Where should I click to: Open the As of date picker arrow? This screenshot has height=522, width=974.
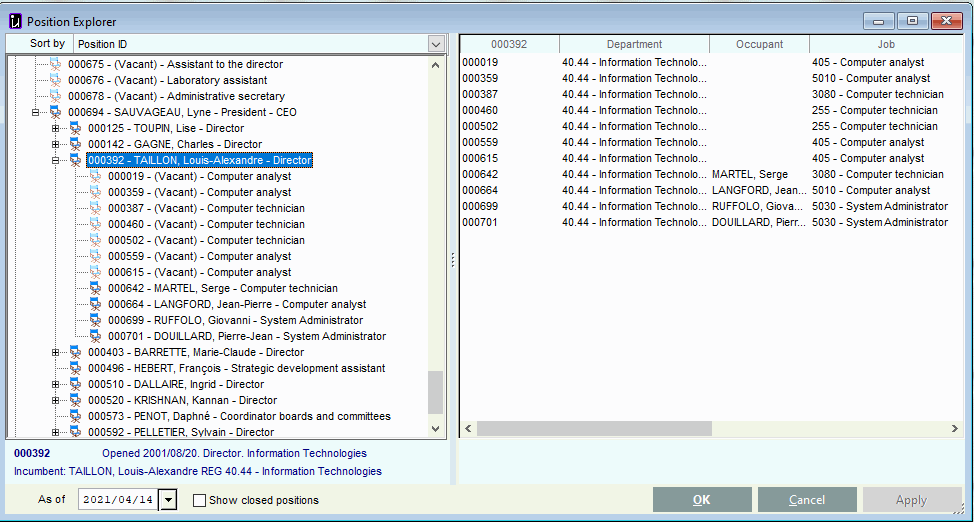[169, 500]
